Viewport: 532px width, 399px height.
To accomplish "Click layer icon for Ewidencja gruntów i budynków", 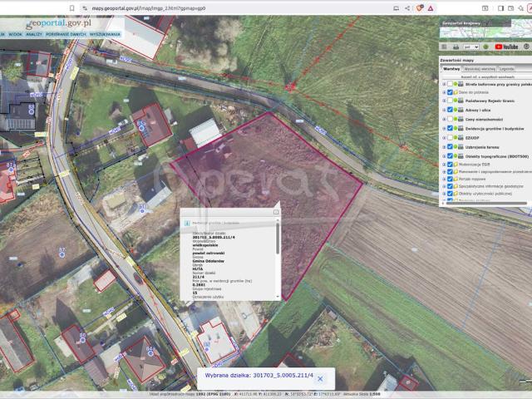I will pyautogui.click(x=461, y=128).
